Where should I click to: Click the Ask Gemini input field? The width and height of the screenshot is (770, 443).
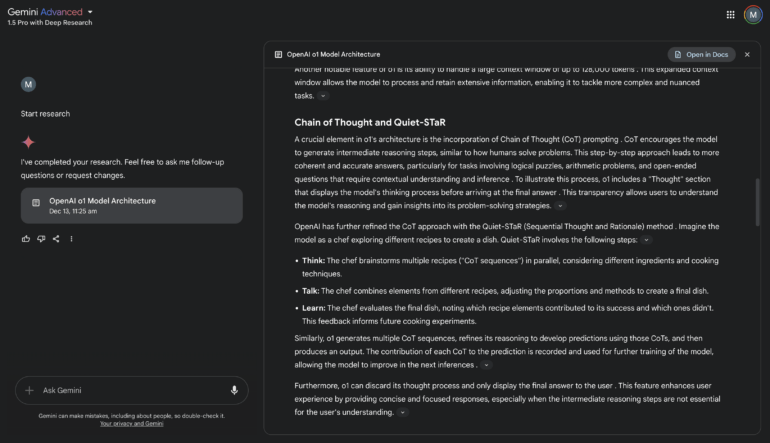click(130, 390)
